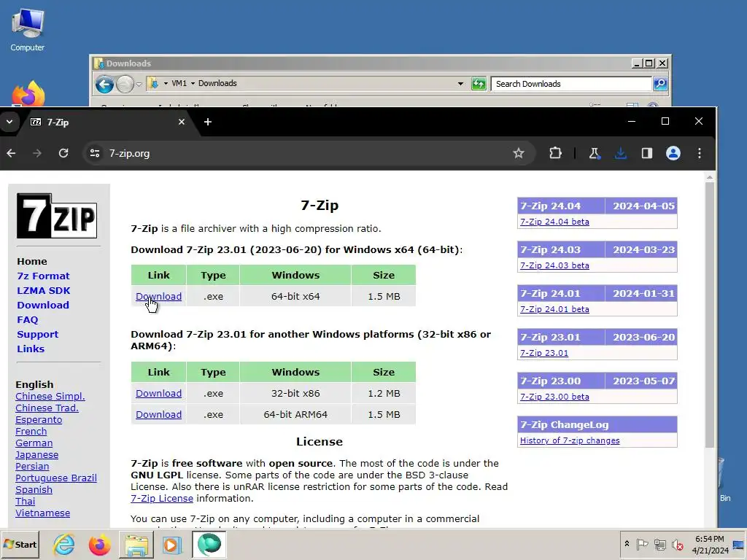
Task: Open the Windows Start menu
Action: (x=20, y=544)
